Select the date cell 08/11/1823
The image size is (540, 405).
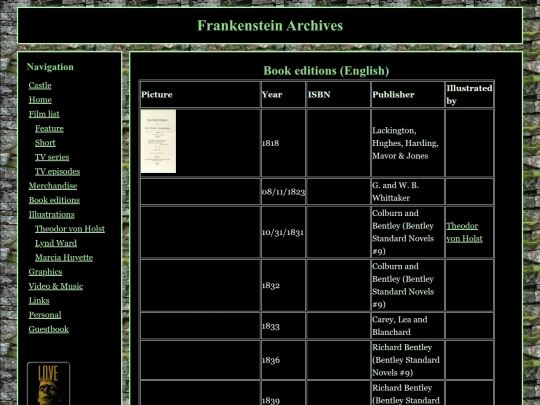click(x=283, y=191)
